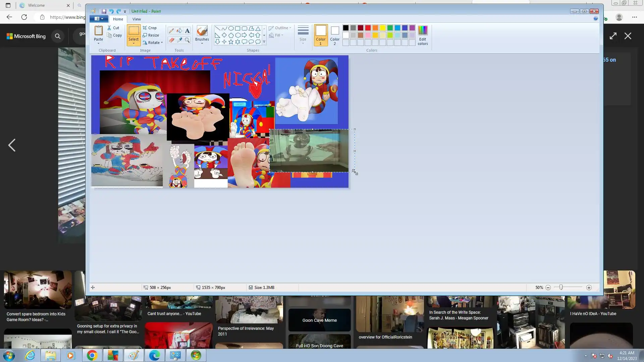Toggle Color 2 as active color
Image resolution: width=644 pixels, height=362 pixels.
pos(334,35)
